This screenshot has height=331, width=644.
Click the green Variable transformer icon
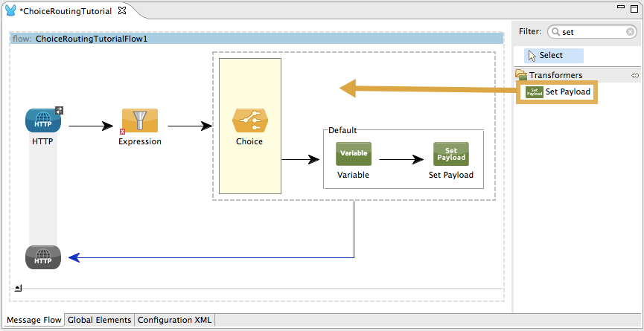tap(353, 153)
